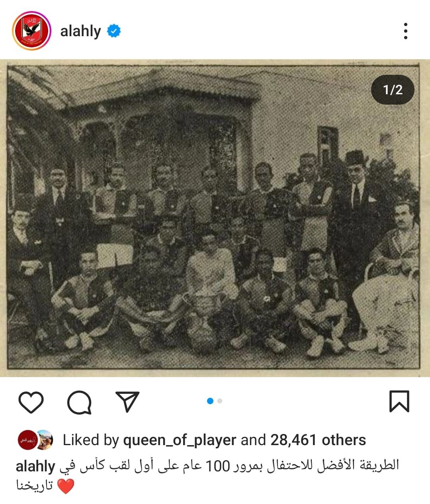This screenshot has height=504, width=430.
Task: Like the post with the heart icon
Action: click(x=31, y=402)
